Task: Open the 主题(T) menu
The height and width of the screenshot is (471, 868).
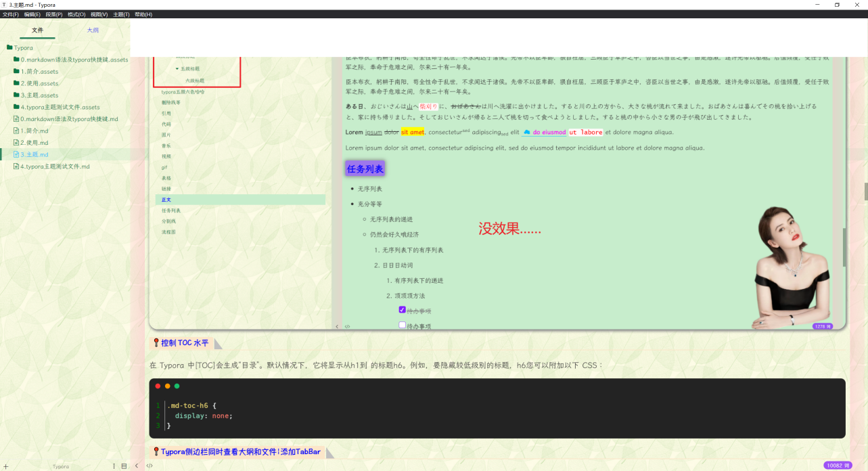Action: [121, 14]
